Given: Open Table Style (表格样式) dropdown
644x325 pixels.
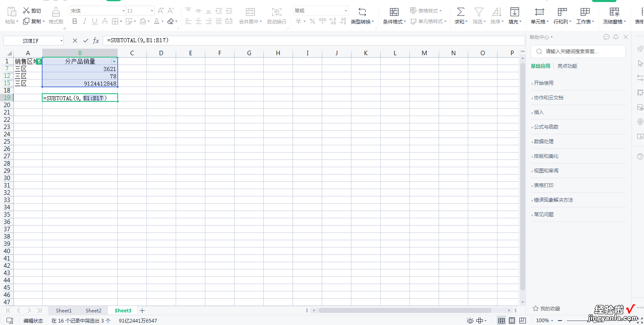Looking at the screenshot, I should [426, 11].
